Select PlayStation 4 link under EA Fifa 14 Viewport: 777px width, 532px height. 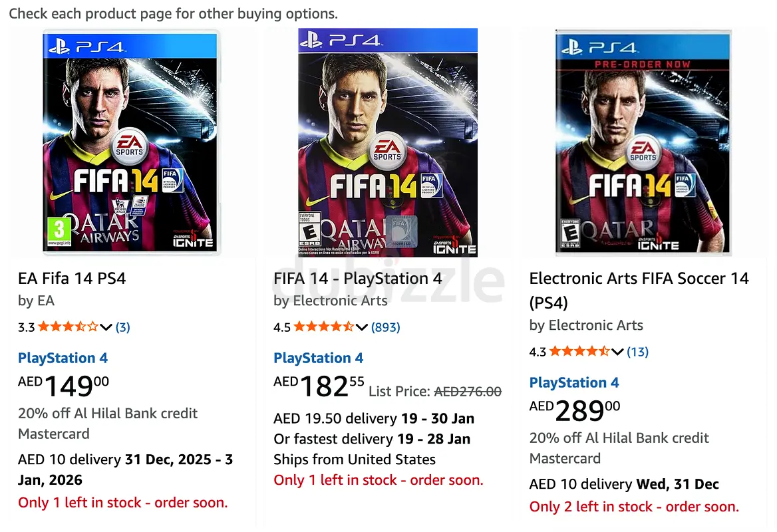63,358
